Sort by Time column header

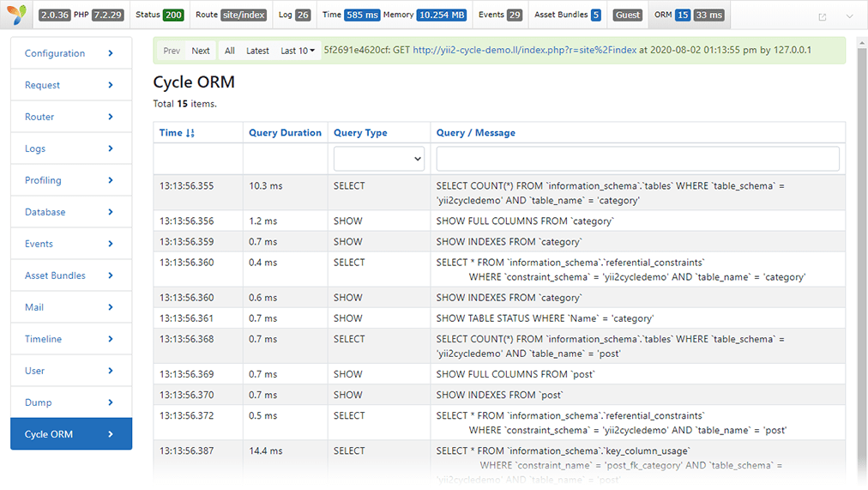(x=177, y=133)
